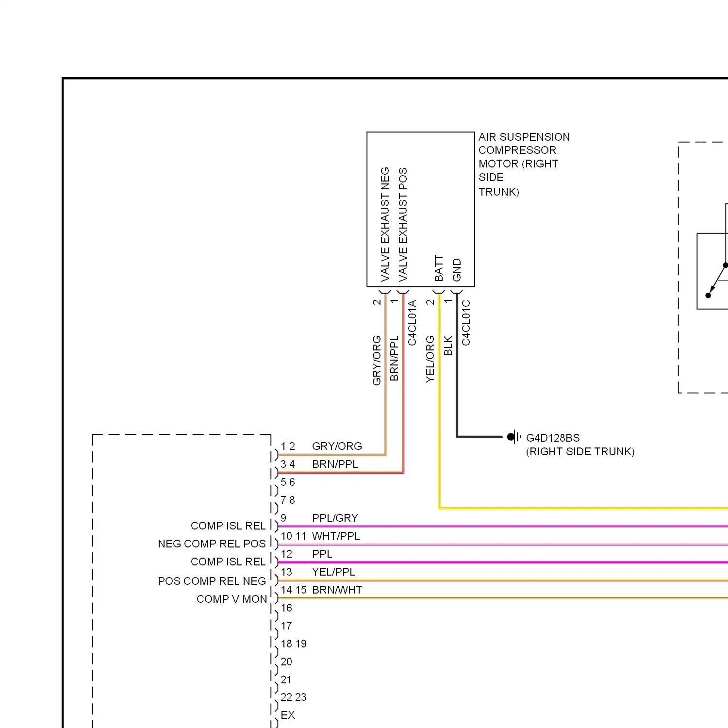Select pin number 13

286,572
